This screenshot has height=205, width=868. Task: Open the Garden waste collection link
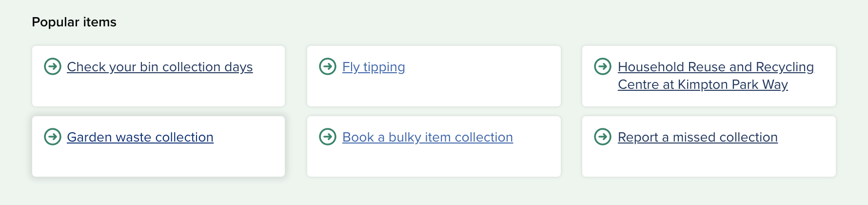[140, 137]
